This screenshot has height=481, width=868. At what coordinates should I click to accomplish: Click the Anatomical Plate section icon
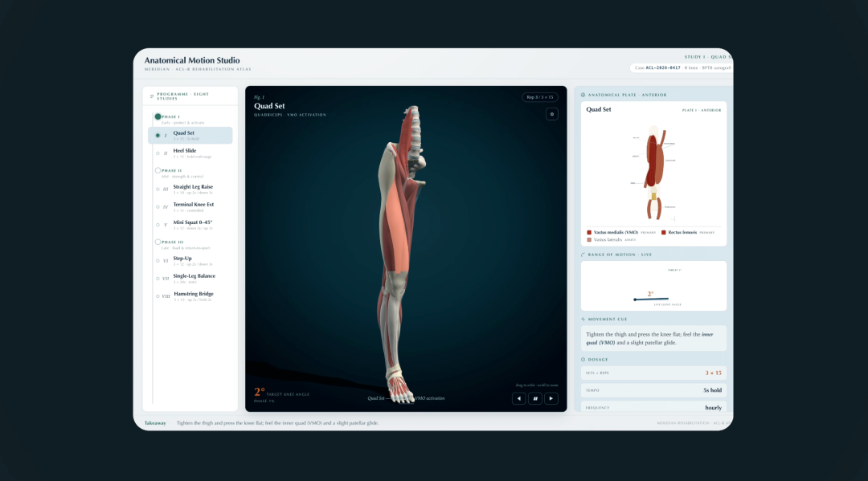(583, 95)
